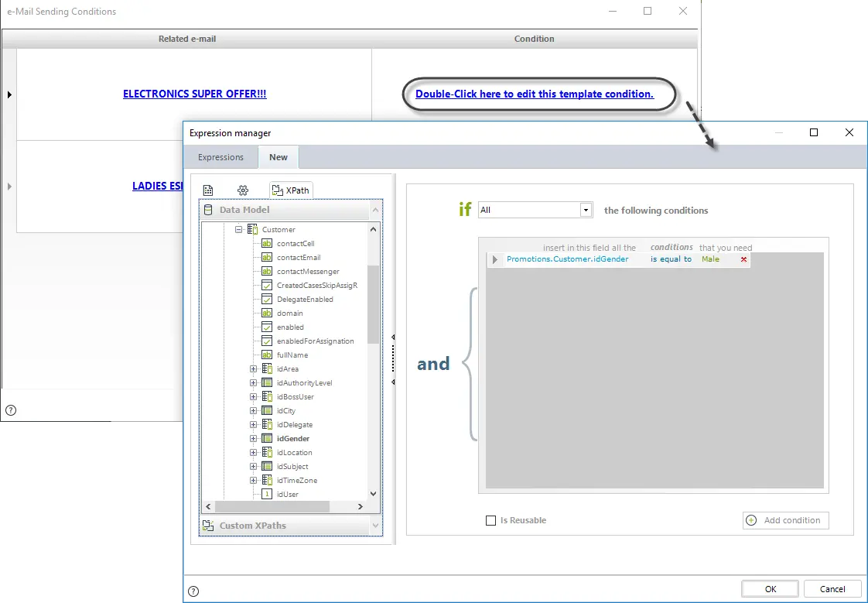The image size is (868, 603).
Task: Click the idCity entity icon
Action: pyautogui.click(x=267, y=410)
